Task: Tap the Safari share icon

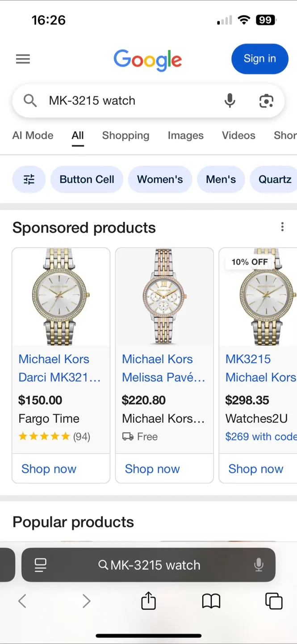Action: click(x=148, y=601)
